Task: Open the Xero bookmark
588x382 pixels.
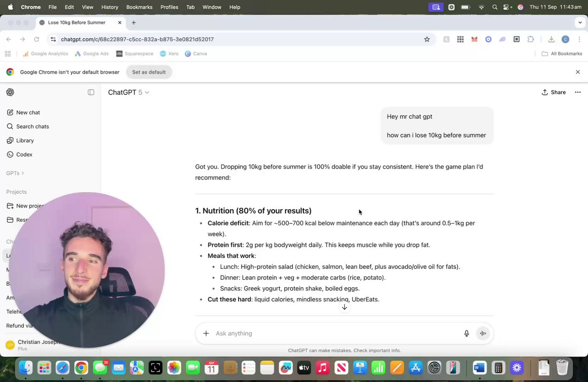Action: click(169, 54)
